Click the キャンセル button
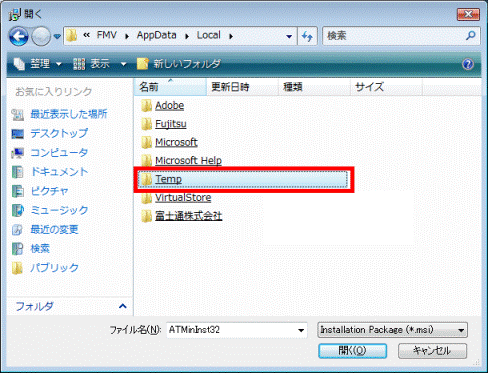This screenshot has width=488, height=373. click(x=432, y=351)
